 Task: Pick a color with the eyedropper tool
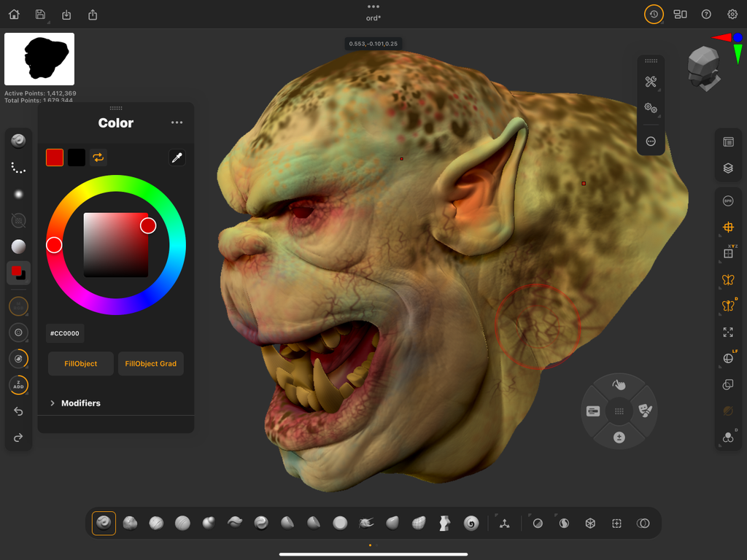point(177,157)
